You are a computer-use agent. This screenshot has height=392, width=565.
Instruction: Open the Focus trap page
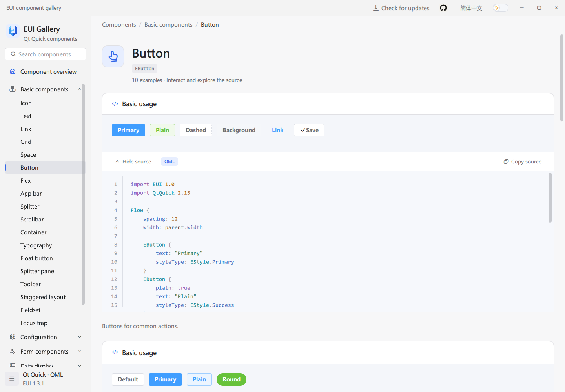pyautogui.click(x=45, y=323)
